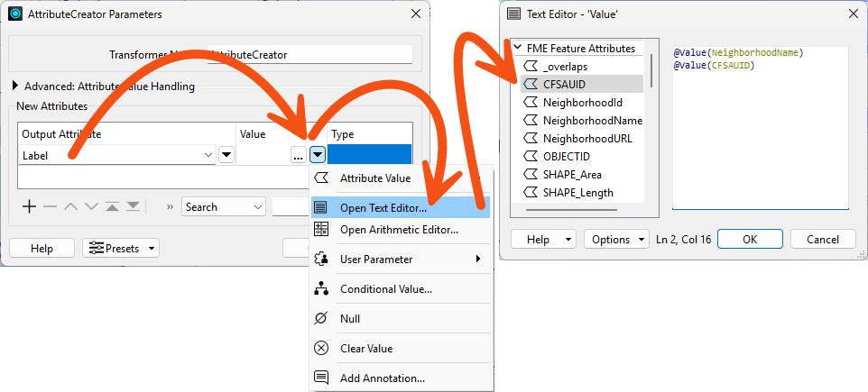
Task: Select NeighborhoodName attribute in tree
Action: (582, 121)
